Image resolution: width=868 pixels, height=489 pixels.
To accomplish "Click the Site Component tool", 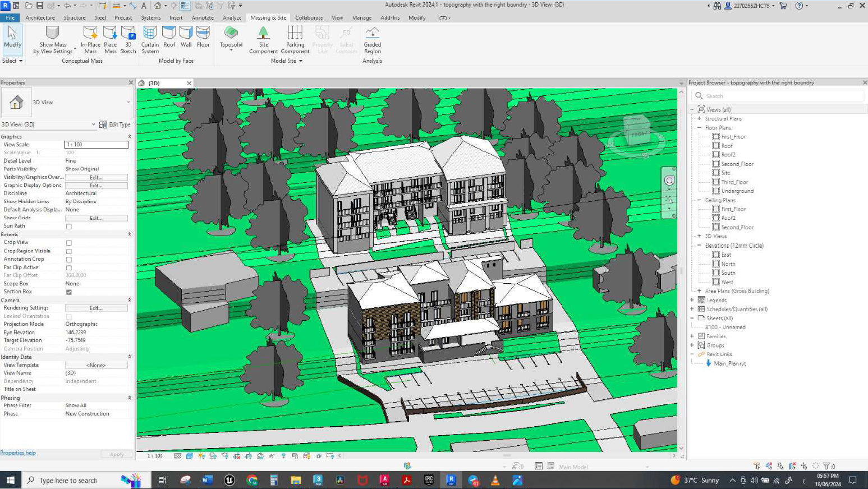I will click(x=263, y=40).
